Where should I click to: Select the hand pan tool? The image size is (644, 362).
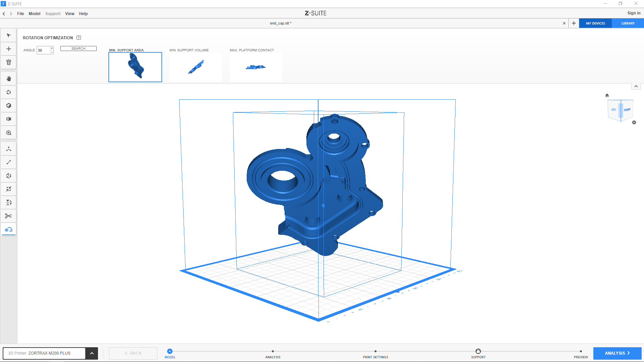coord(9,79)
